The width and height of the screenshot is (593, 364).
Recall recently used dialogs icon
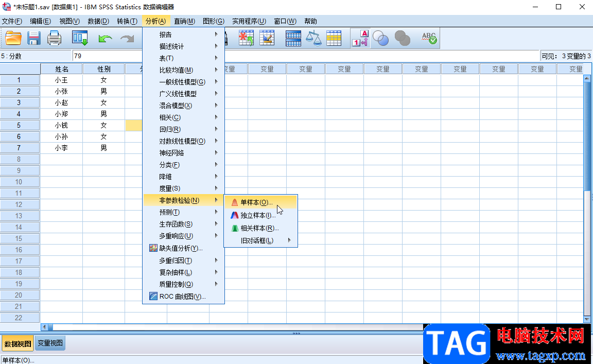[80, 38]
